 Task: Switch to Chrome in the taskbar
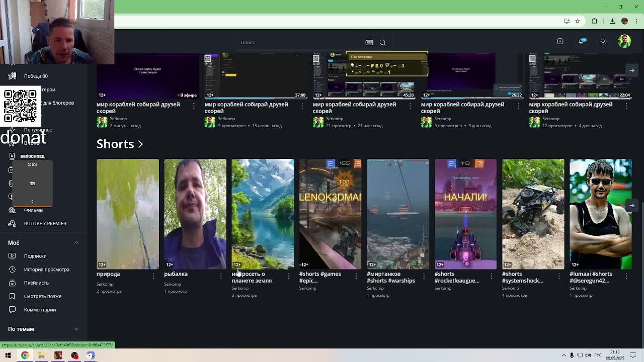(25, 355)
